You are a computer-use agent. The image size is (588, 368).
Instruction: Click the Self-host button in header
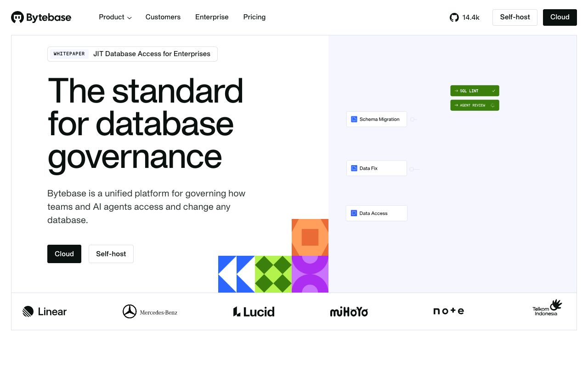[x=515, y=17]
